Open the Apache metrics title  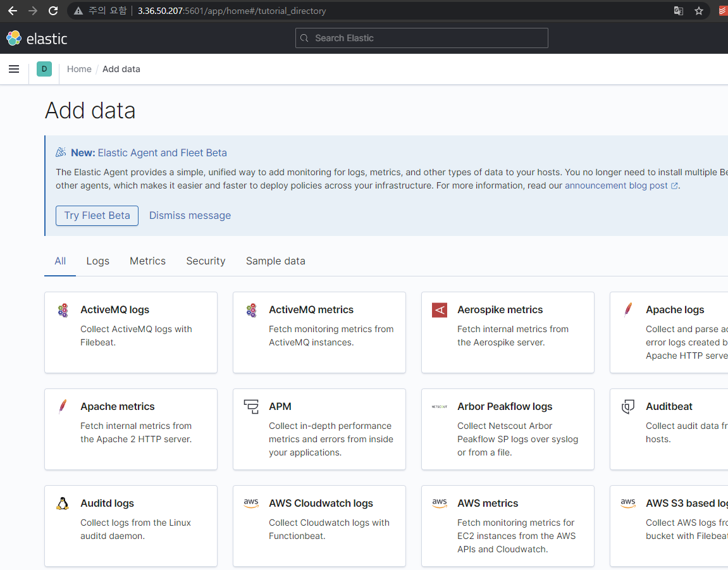pyautogui.click(x=118, y=407)
